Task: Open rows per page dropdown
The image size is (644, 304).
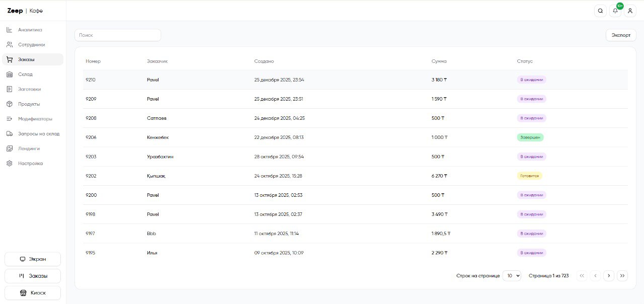Action: click(512, 276)
